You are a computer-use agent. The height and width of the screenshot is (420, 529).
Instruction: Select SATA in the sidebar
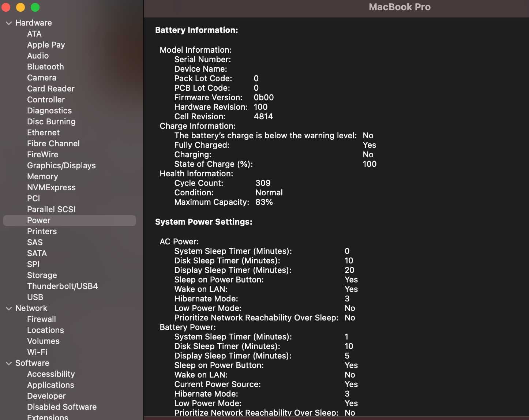coord(37,253)
